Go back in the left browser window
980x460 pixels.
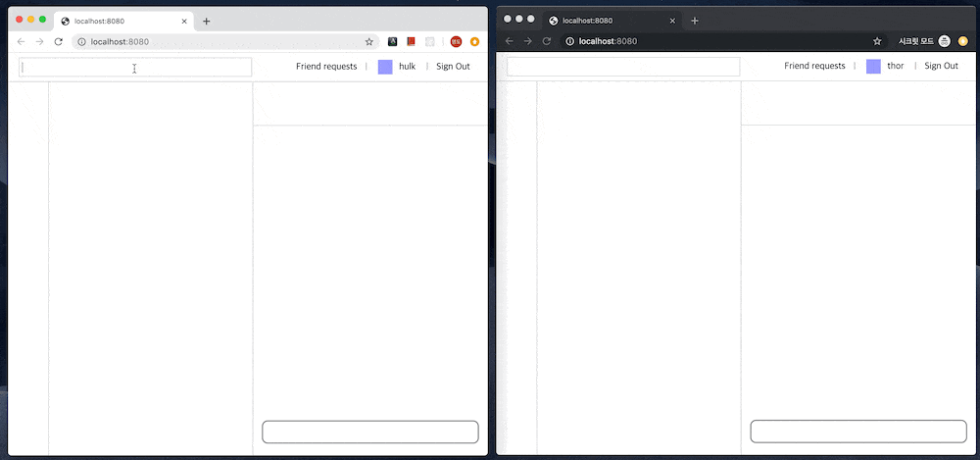(21, 42)
